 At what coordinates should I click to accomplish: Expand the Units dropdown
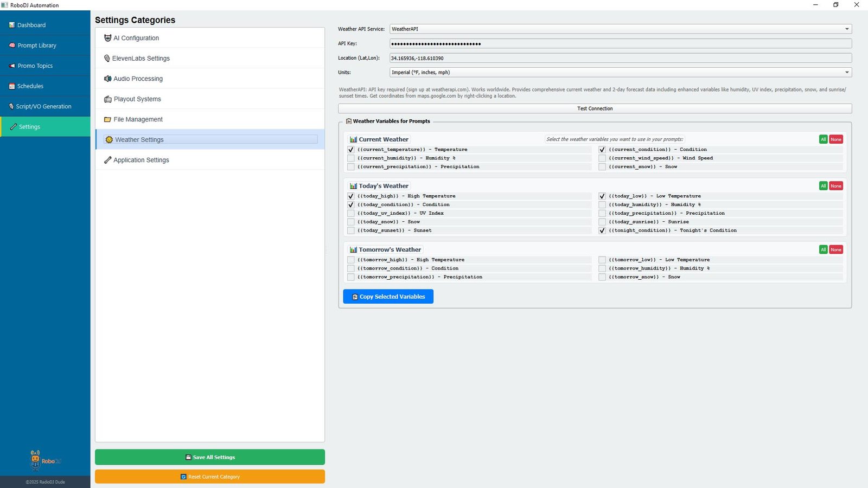click(x=620, y=73)
